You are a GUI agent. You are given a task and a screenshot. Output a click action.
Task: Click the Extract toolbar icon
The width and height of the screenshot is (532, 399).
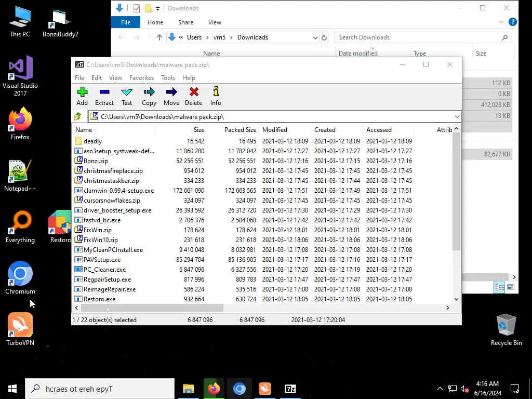tap(104, 96)
